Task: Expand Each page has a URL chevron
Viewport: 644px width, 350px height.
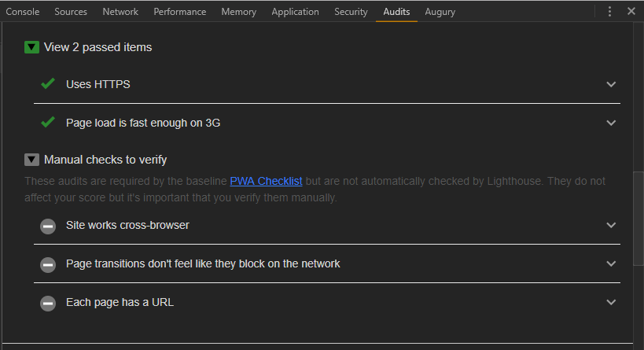Action: pyautogui.click(x=611, y=303)
